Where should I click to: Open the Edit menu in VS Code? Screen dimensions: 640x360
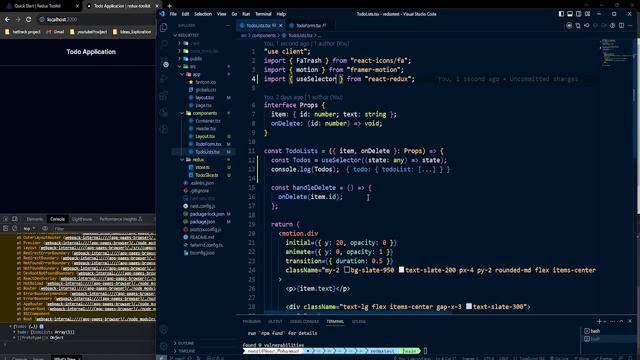click(185, 14)
